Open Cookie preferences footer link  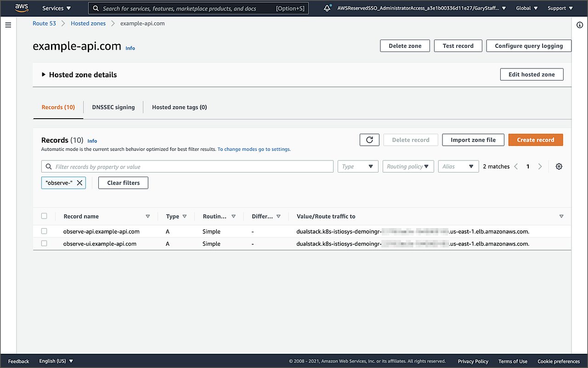[559, 361]
